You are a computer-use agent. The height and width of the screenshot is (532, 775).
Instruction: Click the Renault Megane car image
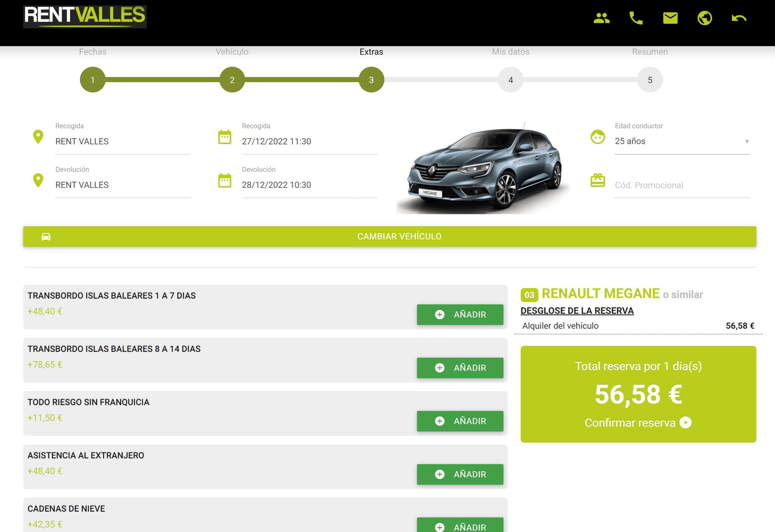click(x=483, y=168)
